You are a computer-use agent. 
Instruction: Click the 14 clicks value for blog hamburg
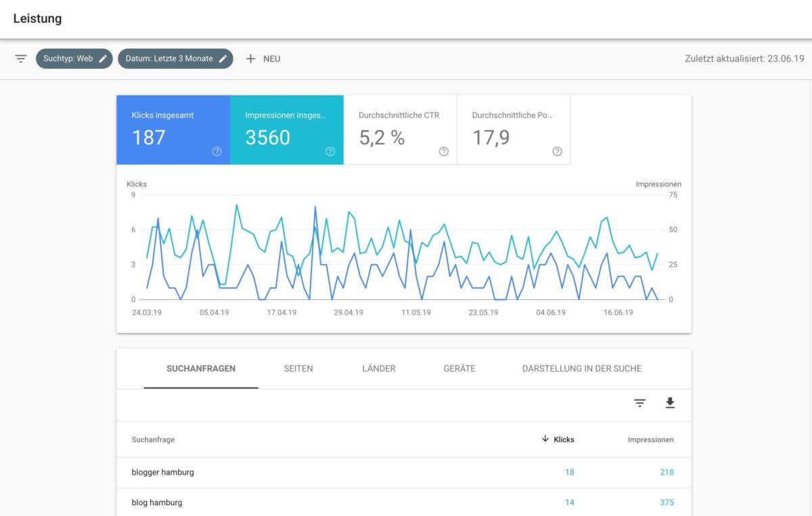coord(569,502)
